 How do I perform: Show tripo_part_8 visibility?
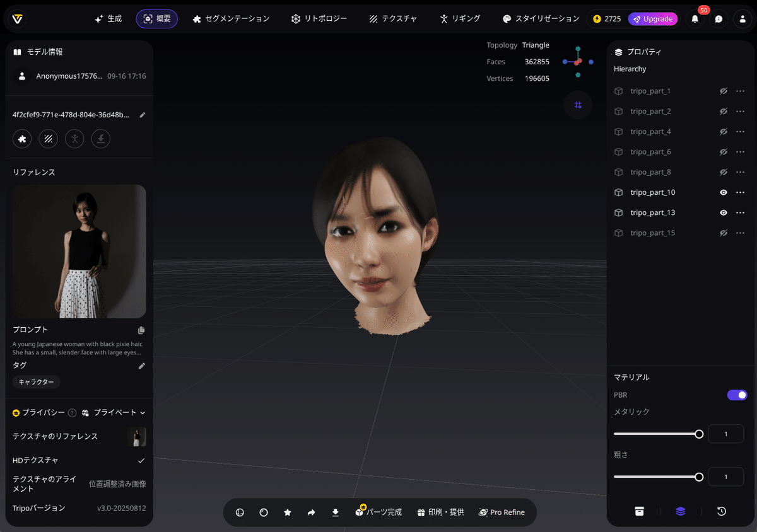pos(724,172)
